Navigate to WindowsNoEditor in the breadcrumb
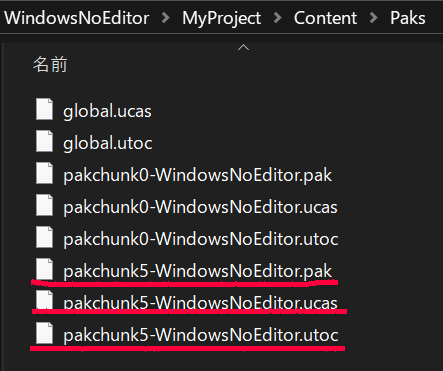The width and height of the screenshot is (443, 371). click(77, 18)
